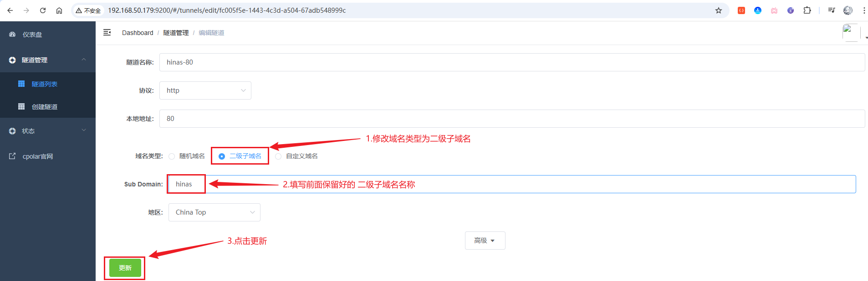Select the 二级子域名 radio option
Screen dimensions: 868x281
click(222, 156)
